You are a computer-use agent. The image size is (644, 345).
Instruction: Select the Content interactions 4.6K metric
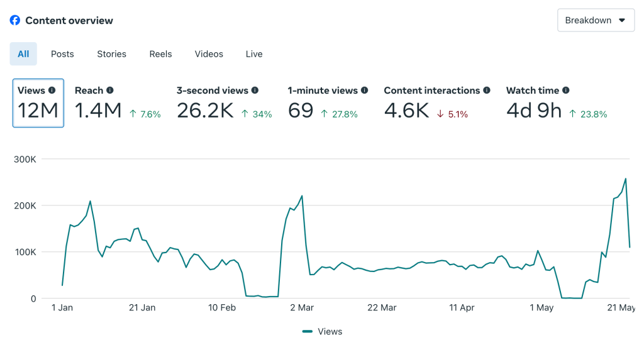(437, 103)
